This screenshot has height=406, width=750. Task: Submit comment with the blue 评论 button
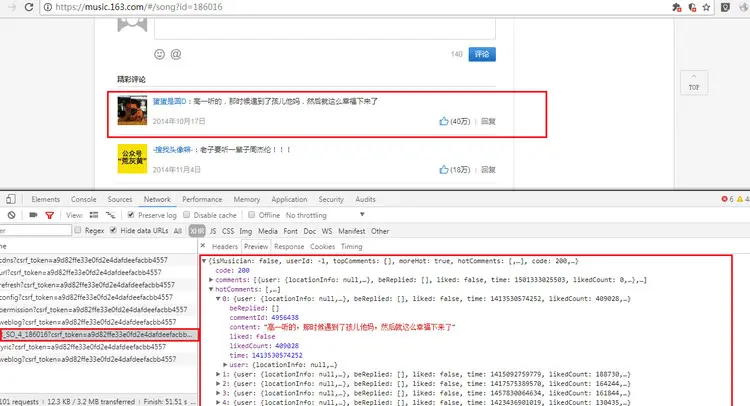tap(482, 54)
